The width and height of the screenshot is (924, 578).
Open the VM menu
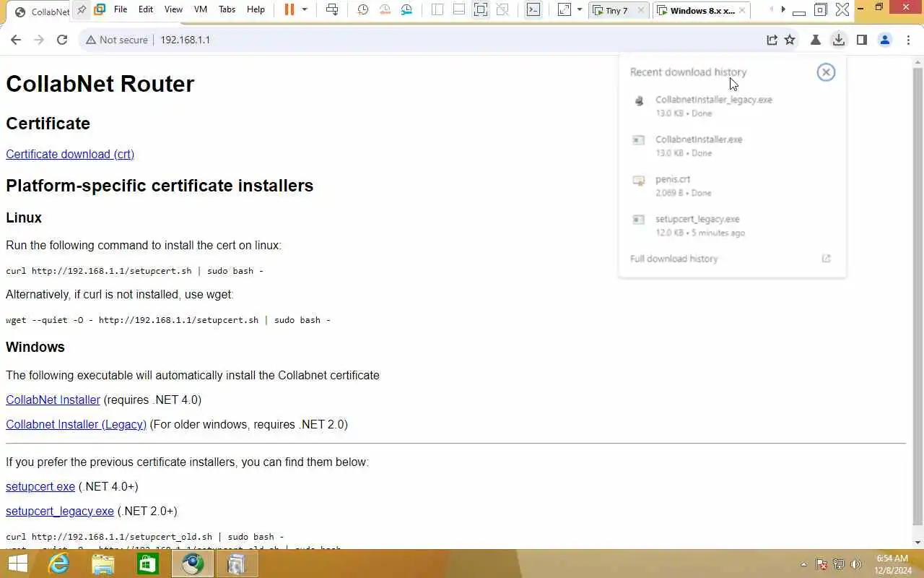coord(201,9)
